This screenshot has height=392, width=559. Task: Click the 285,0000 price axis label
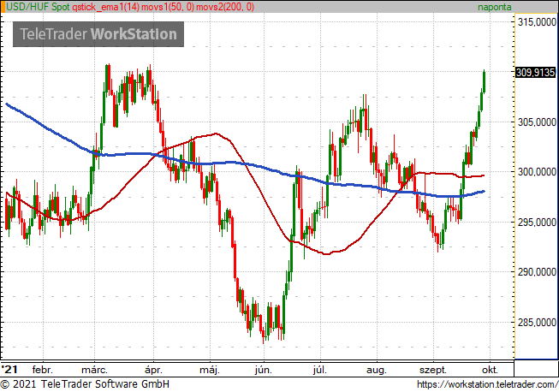pyautogui.click(x=536, y=323)
